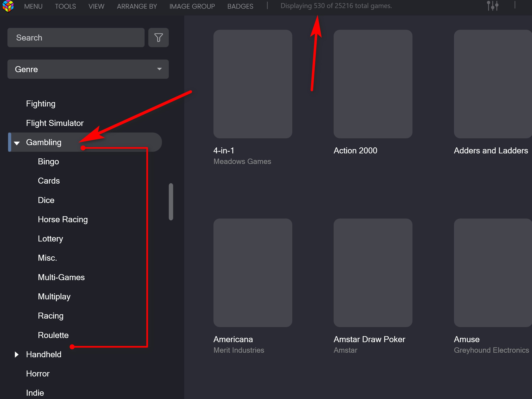This screenshot has height=399, width=532.
Task: Select the Flight Simulator genre
Action: [x=55, y=123]
